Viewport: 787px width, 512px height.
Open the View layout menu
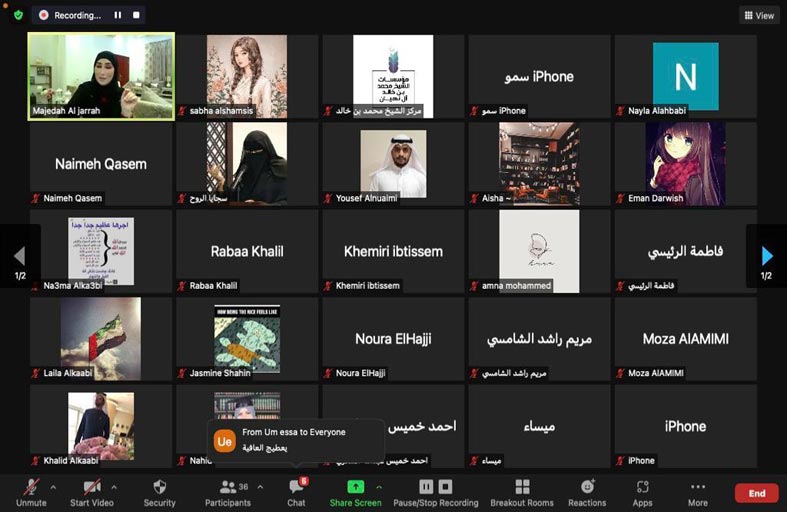759,15
